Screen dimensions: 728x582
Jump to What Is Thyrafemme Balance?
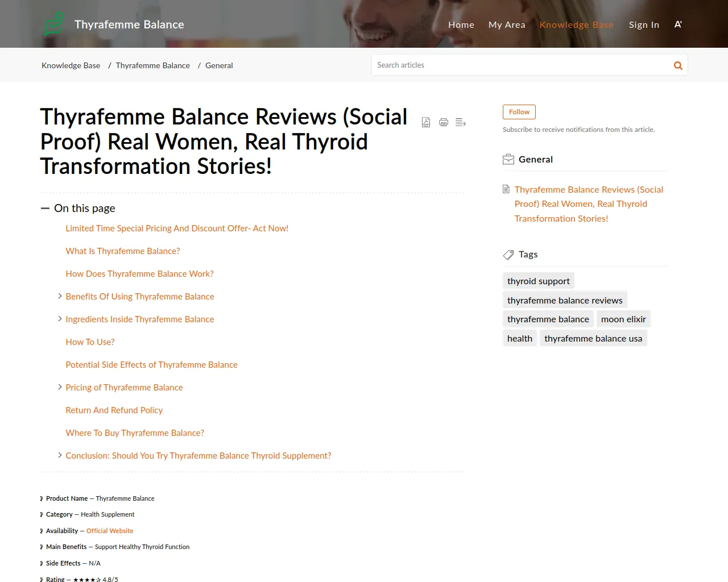[123, 251]
